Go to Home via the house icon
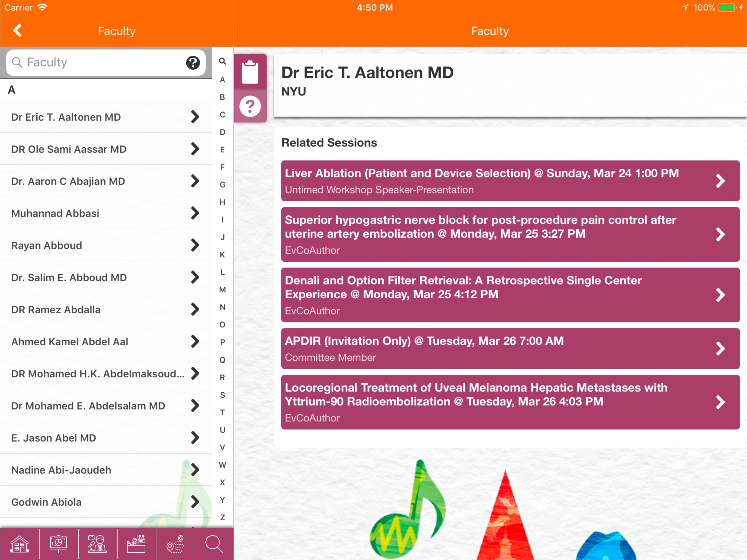Screen dimensions: 747x560 tap(20, 544)
